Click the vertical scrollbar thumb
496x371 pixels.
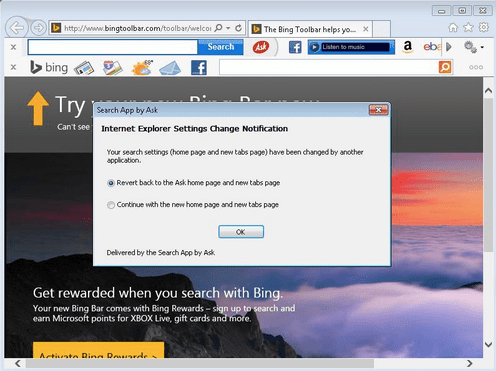[488, 175]
